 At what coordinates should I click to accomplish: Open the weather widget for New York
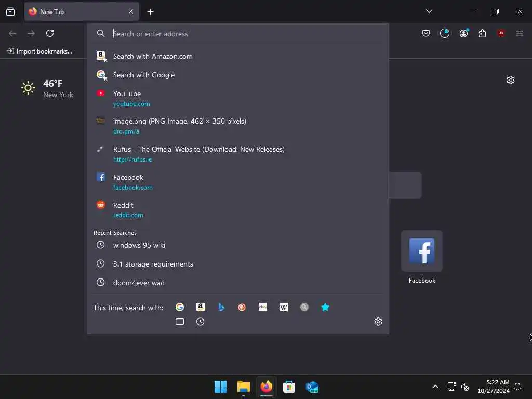(47, 89)
